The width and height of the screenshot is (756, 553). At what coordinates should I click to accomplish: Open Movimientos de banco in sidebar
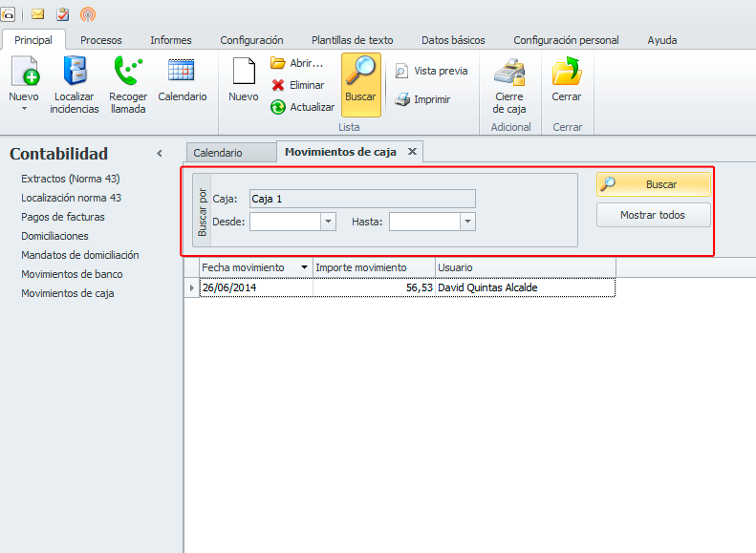(x=72, y=274)
